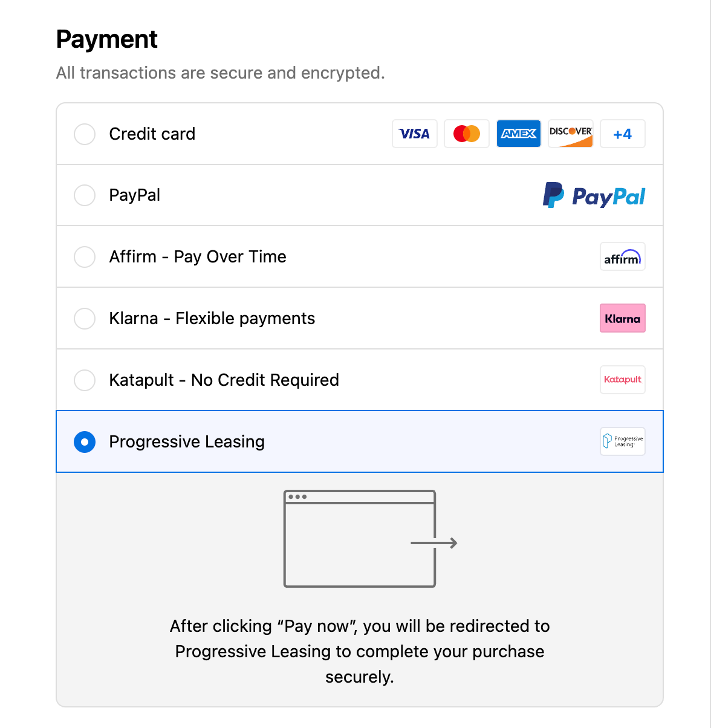Click the Discover card icon

coord(571,134)
